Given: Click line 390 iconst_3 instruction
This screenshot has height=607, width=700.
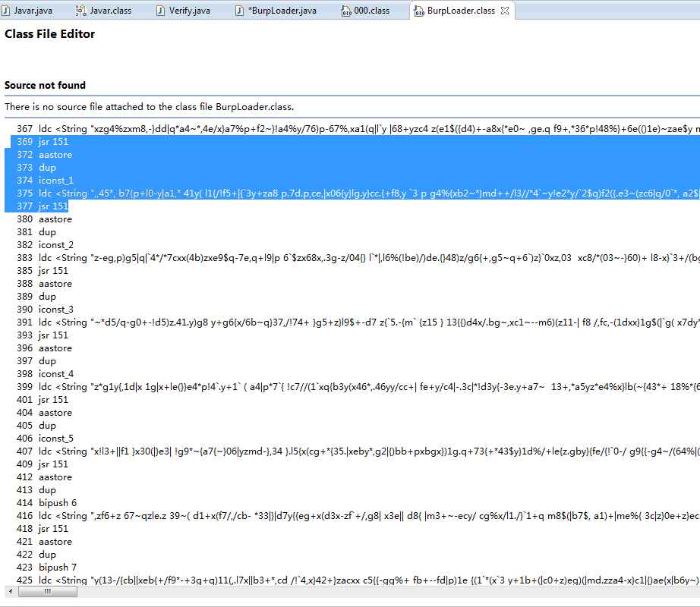Looking at the screenshot, I should click(x=45, y=309).
